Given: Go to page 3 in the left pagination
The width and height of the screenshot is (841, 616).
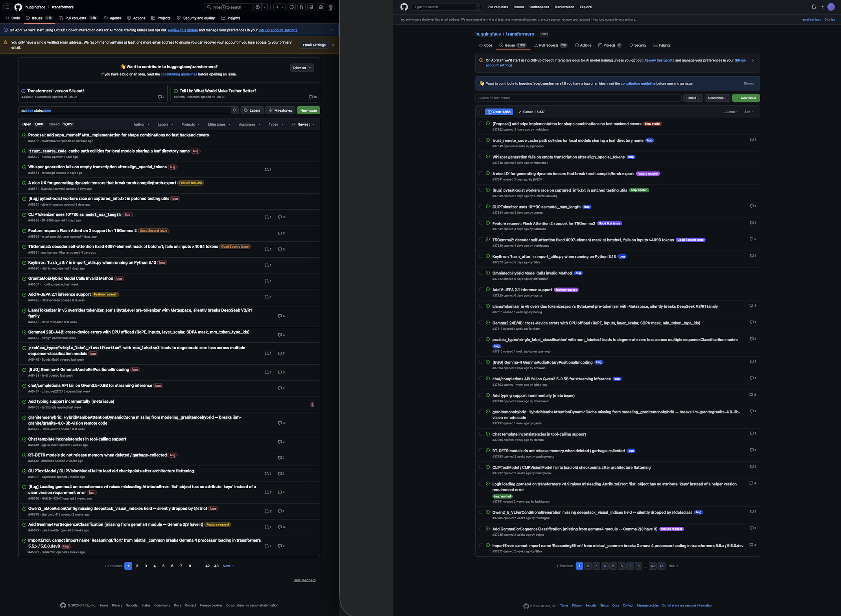Looking at the screenshot, I should click(146, 566).
